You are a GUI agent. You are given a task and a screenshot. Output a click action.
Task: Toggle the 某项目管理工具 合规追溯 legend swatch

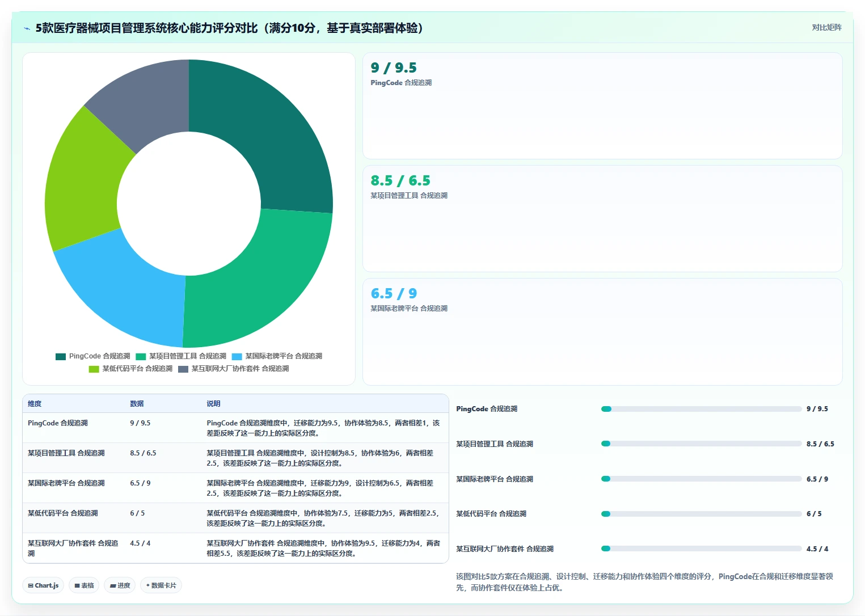pos(141,356)
